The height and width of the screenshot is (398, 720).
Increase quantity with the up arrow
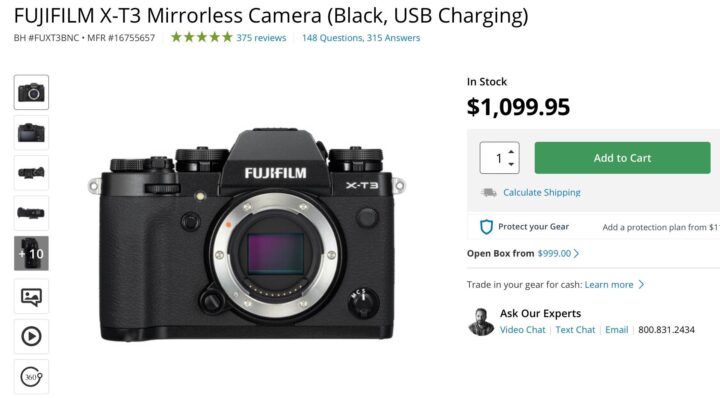(x=511, y=151)
